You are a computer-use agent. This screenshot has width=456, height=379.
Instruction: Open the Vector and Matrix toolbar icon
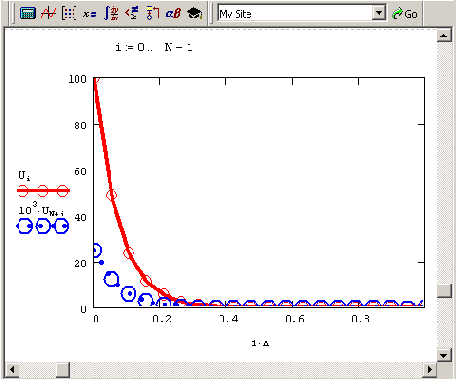tap(69, 14)
